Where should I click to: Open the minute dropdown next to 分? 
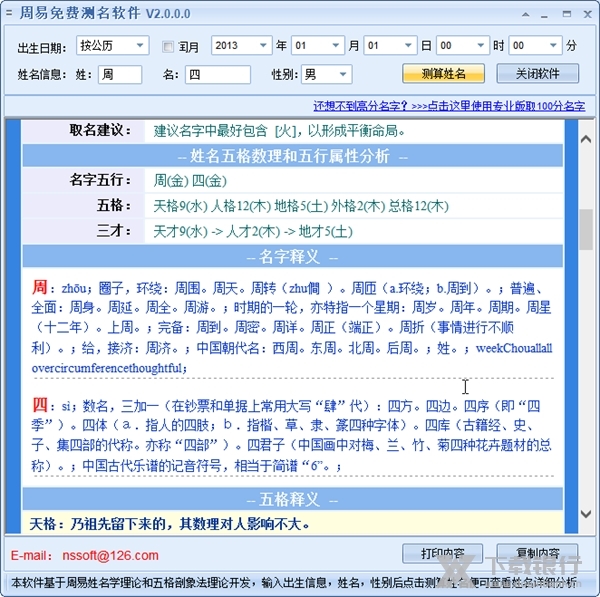click(535, 46)
